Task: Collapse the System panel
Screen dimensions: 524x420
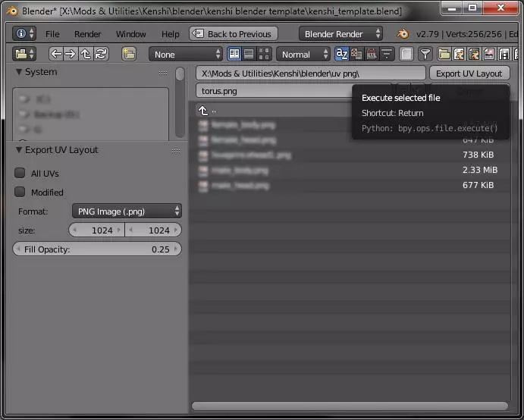Action: pos(19,71)
